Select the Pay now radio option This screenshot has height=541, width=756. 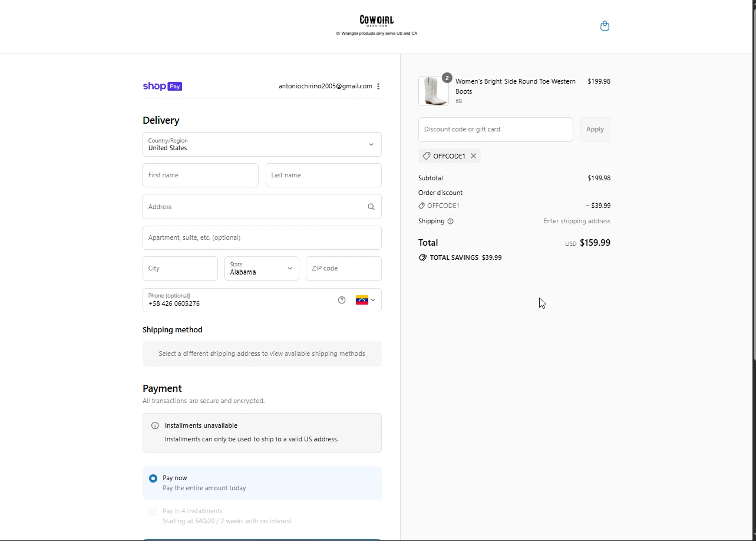click(x=153, y=478)
